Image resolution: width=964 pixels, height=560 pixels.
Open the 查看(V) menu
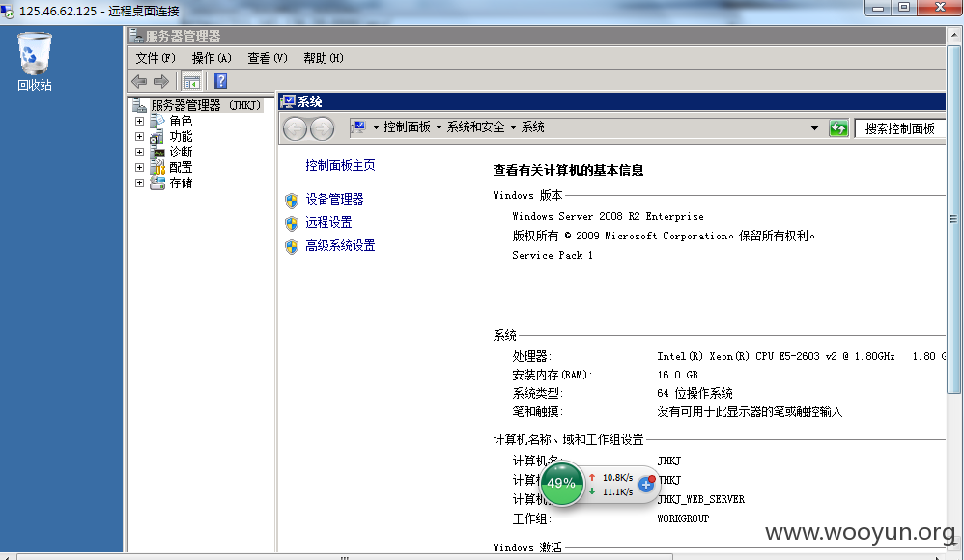(x=268, y=58)
